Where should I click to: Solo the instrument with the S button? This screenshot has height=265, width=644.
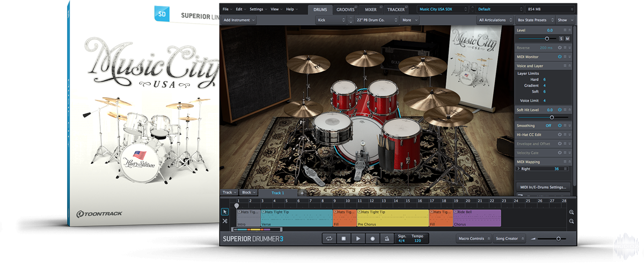click(x=561, y=39)
